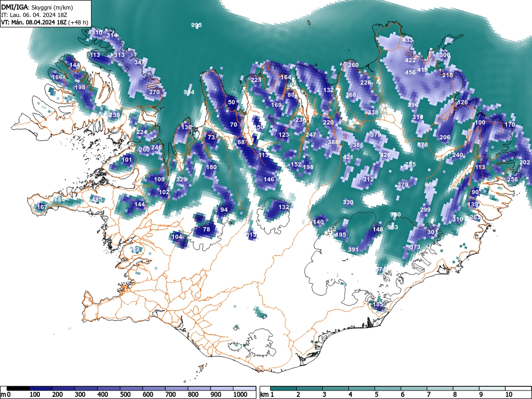Click the visibility value '140' on the map
This screenshot has width=532, height=399.
click(318, 222)
